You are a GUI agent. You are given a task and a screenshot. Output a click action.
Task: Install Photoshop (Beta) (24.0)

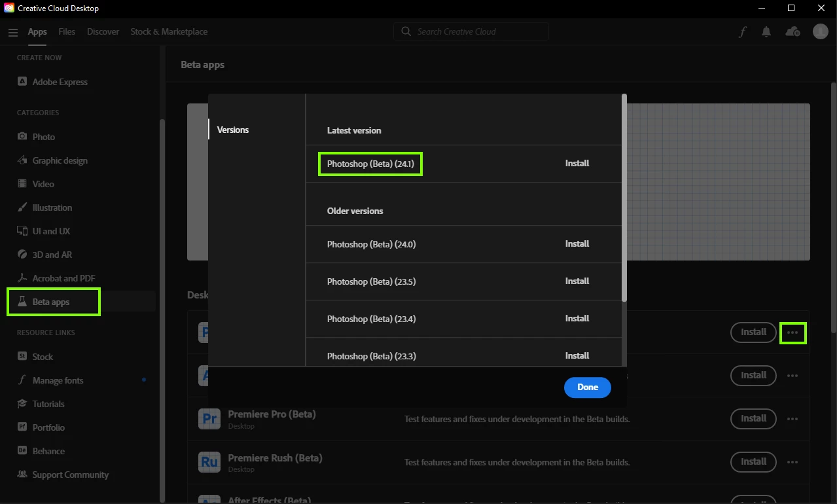577,243
